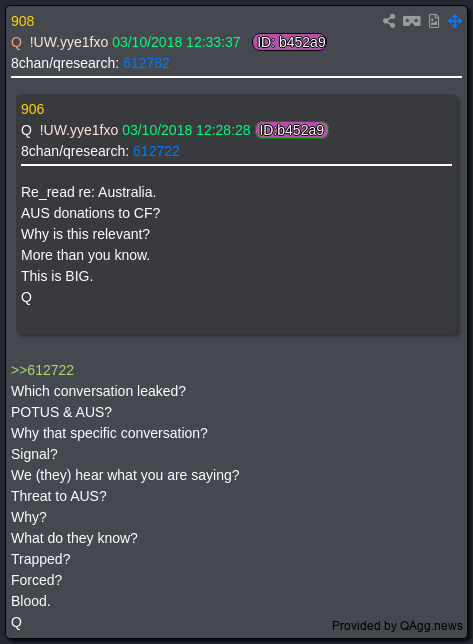Image resolution: width=473 pixels, height=644 pixels.
Task: Click the 03/10/2018 12:28:28 timestamp
Action: pyautogui.click(x=186, y=130)
